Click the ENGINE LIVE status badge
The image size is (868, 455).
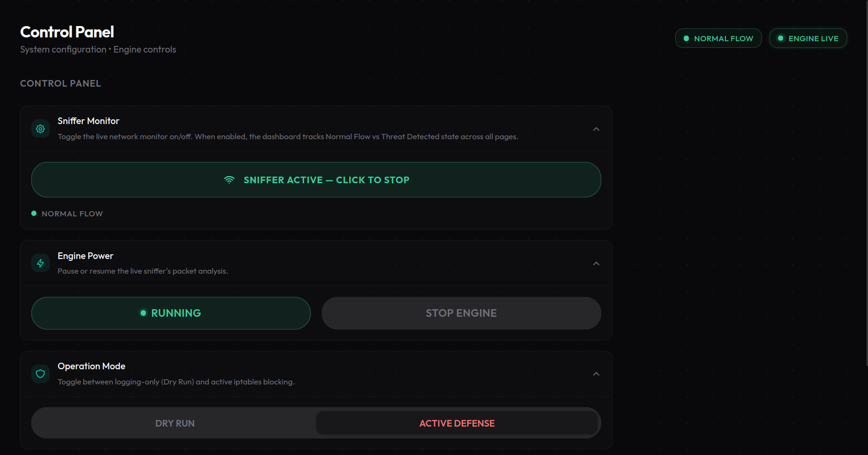808,38
